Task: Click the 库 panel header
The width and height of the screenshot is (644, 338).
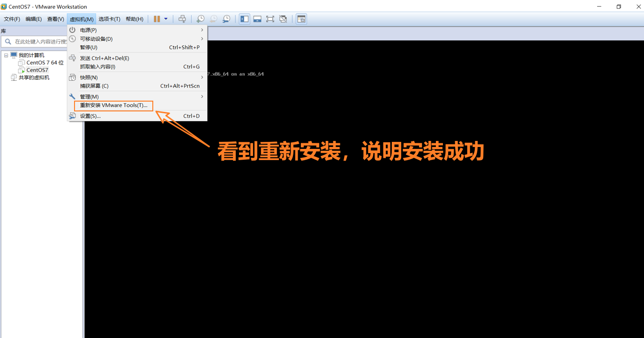Action: pos(4,31)
